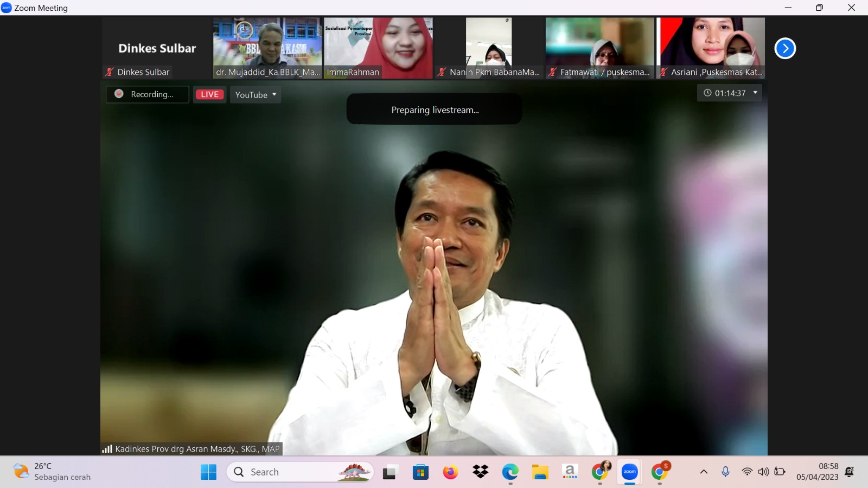Click the Zoom app taskbar icon
868x488 pixels.
[629, 472]
